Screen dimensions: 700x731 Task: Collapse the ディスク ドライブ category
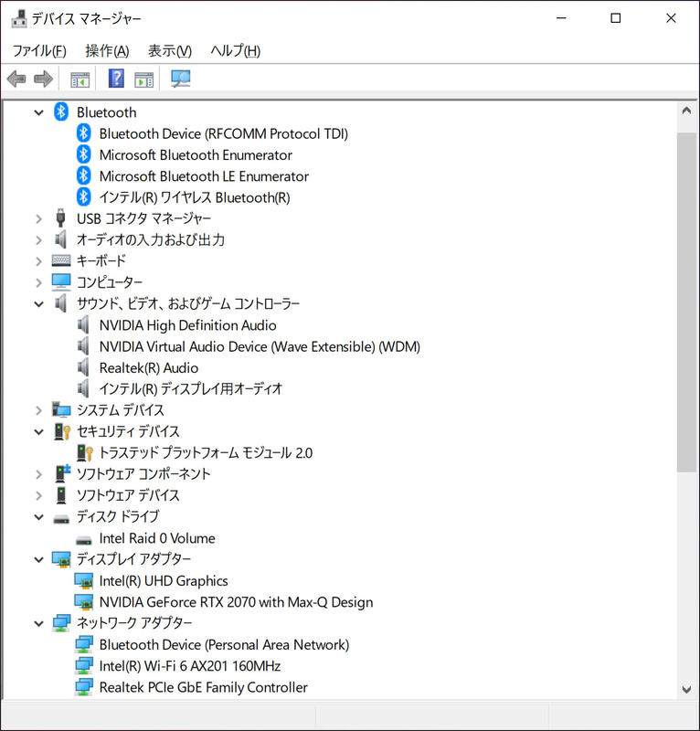[39, 517]
